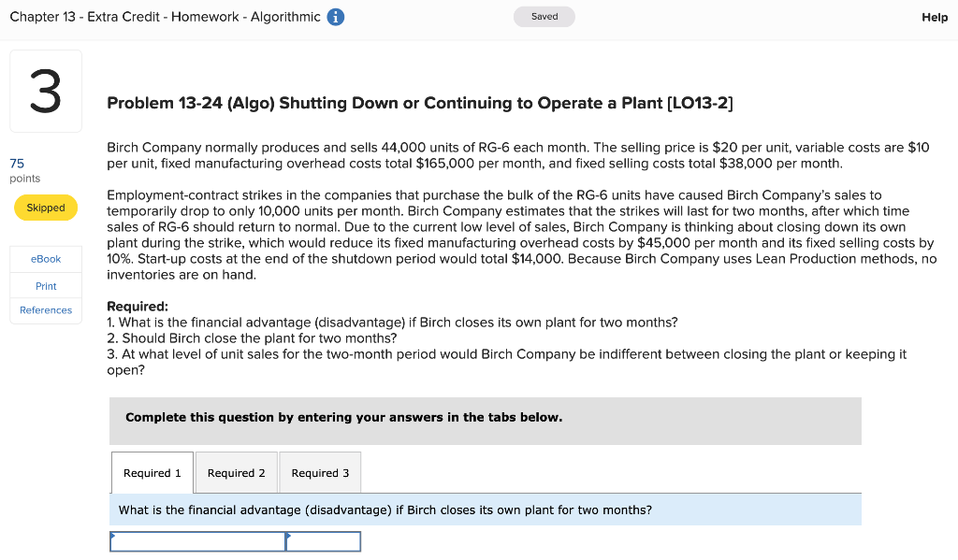Open the Required 3 tab

click(320, 472)
